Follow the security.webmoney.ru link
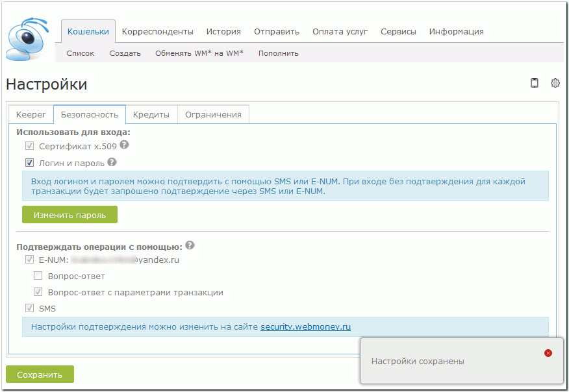 [x=305, y=326]
